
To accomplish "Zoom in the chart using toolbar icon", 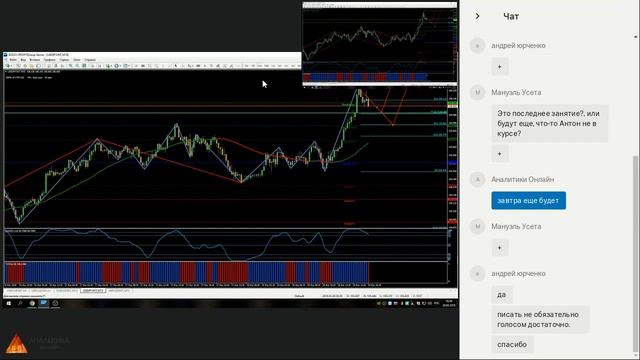I will 71,66.
